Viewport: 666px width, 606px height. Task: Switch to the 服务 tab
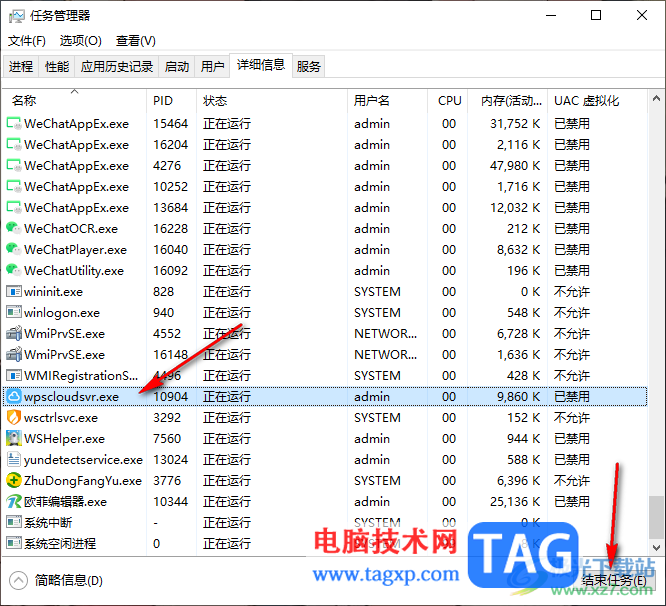[x=308, y=66]
